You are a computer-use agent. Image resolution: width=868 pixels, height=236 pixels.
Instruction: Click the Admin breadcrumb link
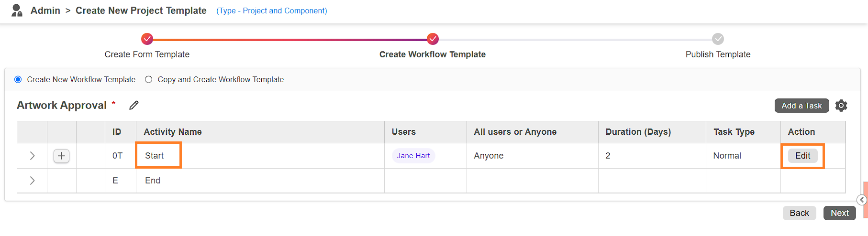pos(45,11)
